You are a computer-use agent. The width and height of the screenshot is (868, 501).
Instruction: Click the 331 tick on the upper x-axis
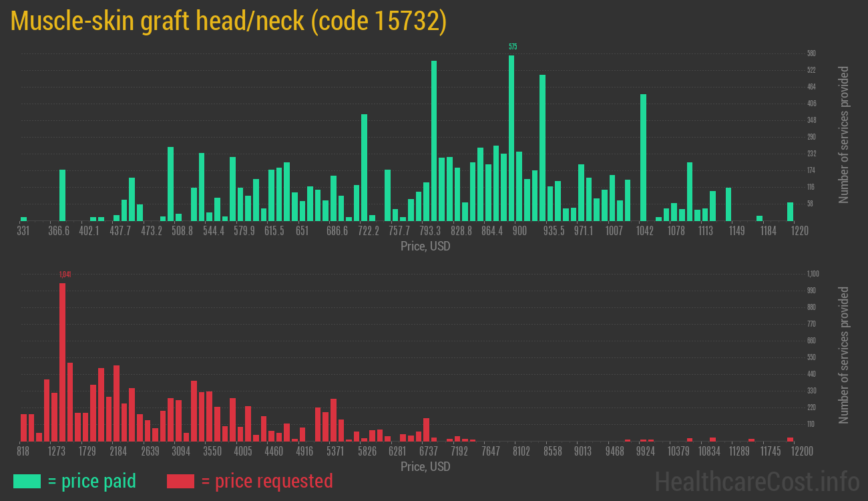point(23,231)
